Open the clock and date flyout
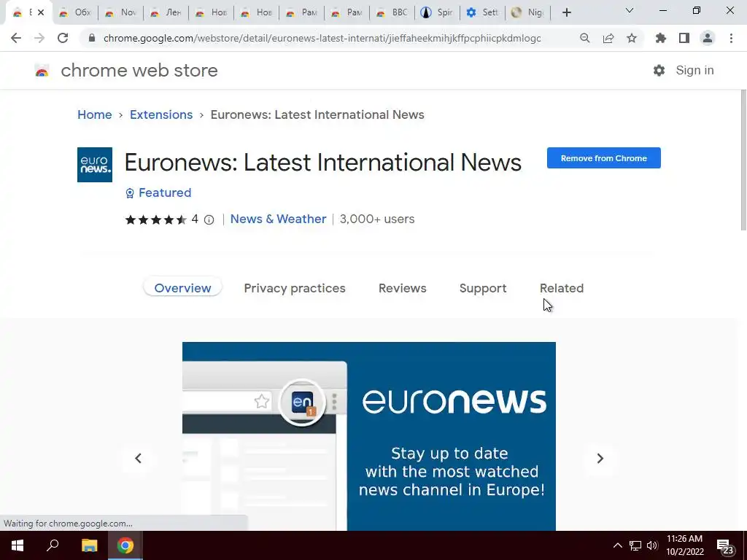 [684, 545]
